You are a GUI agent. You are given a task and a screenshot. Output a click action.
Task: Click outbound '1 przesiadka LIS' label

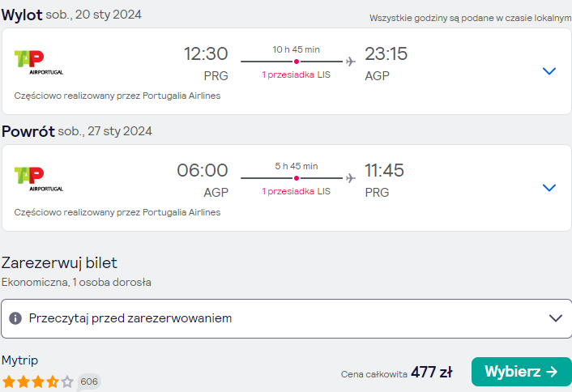(x=297, y=75)
